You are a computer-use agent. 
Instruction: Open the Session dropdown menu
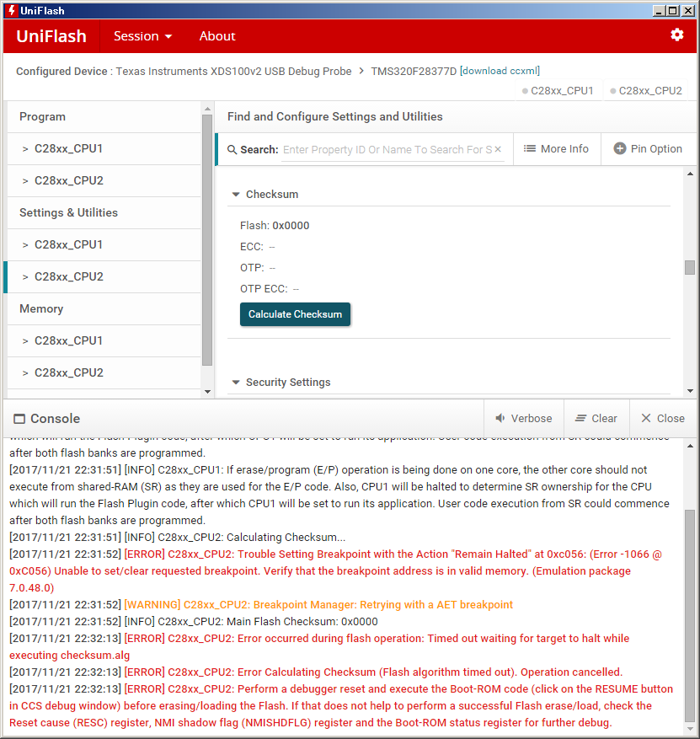tap(142, 36)
